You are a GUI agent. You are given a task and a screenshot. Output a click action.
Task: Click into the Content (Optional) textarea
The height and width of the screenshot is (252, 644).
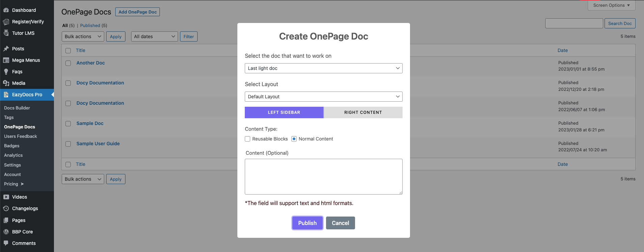point(324,177)
